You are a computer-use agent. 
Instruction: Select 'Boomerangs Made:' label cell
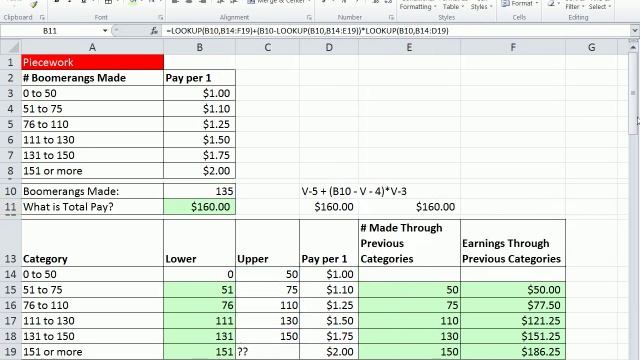tap(92, 191)
